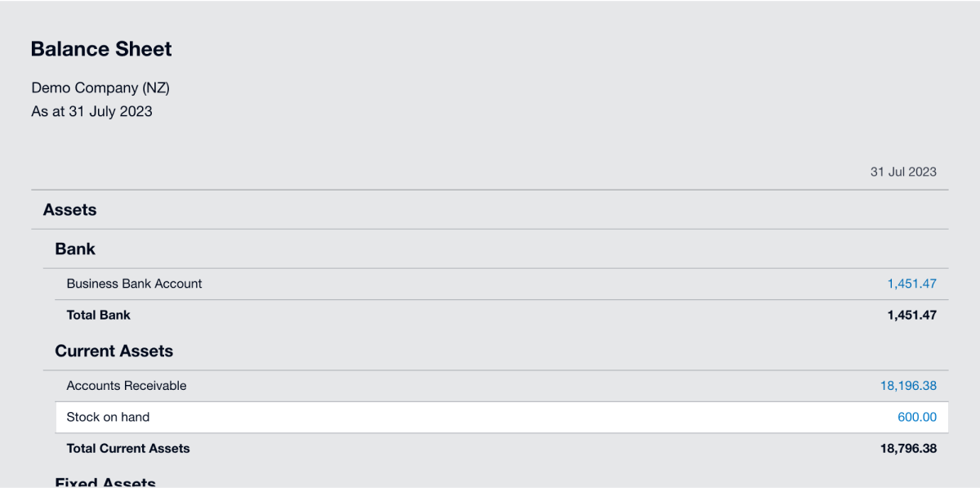Click the Current Assets subsection heading
980x488 pixels.
pyautogui.click(x=114, y=351)
